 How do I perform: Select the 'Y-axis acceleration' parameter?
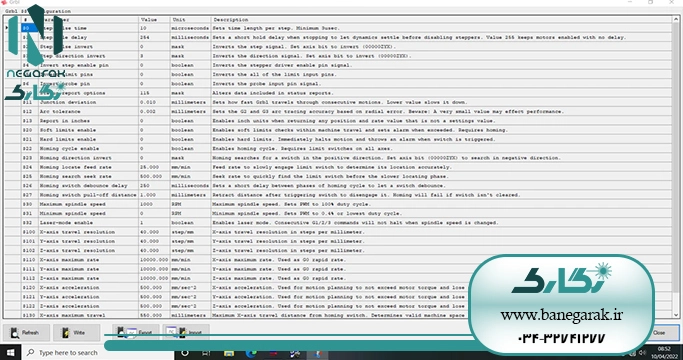pyautogui.click(x=88, y=297)
